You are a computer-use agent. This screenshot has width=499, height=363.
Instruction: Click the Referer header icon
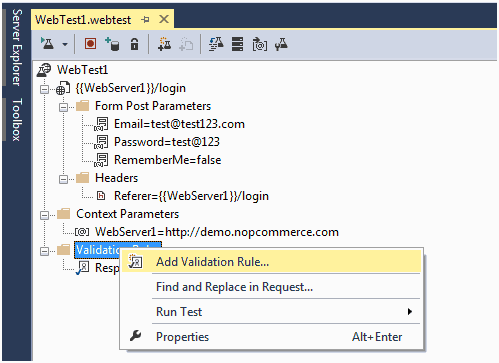coord(101,196)
